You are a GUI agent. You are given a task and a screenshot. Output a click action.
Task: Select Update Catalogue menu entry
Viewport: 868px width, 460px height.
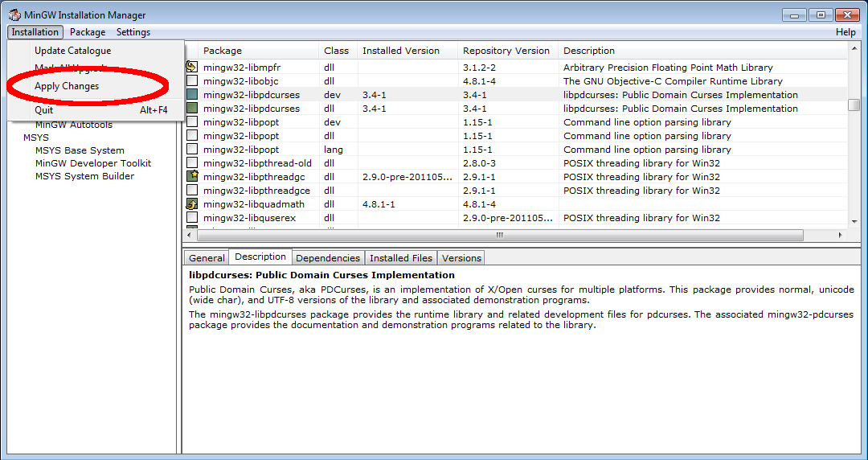pyautogui.click(x=72, y=51)
